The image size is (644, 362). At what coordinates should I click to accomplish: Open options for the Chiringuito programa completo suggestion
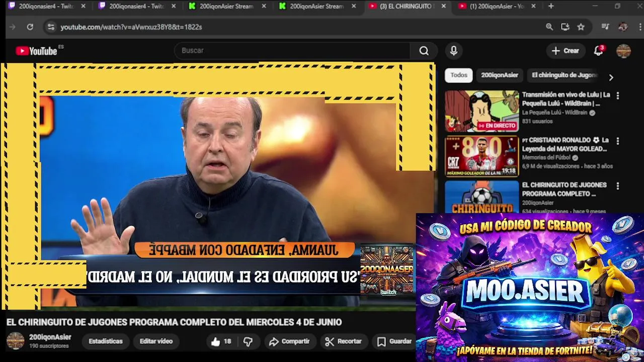(x=618, y=186)
